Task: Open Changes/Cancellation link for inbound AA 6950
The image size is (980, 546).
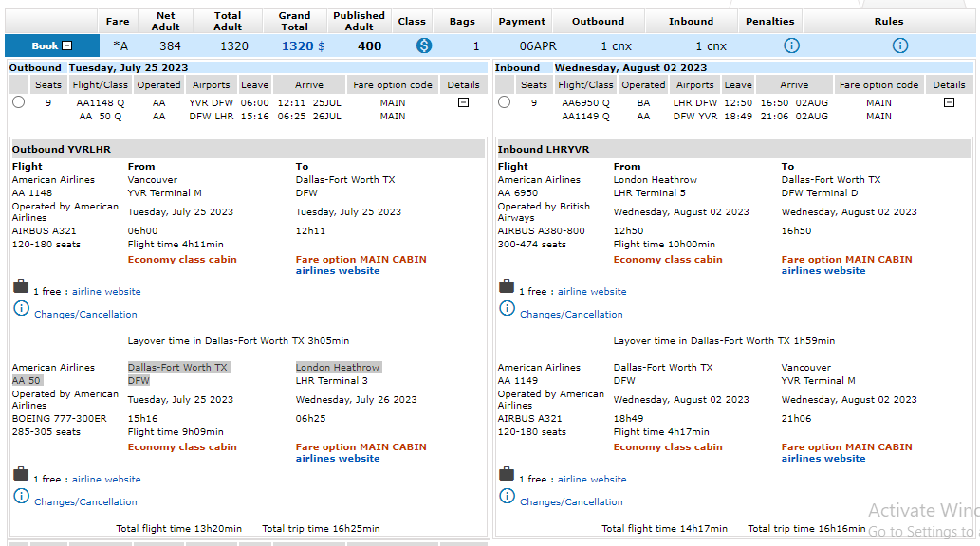Action: click(x=571, y=315)
